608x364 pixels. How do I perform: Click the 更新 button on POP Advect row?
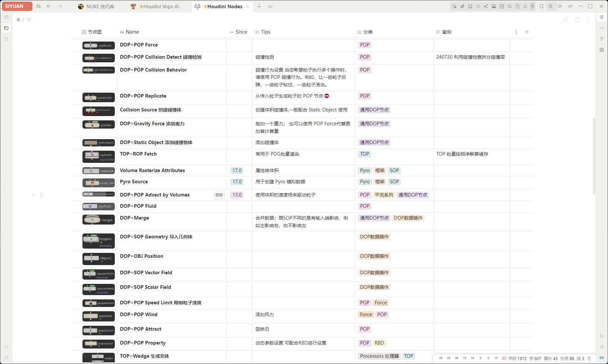pyautogui.click(x=219, y=195)
